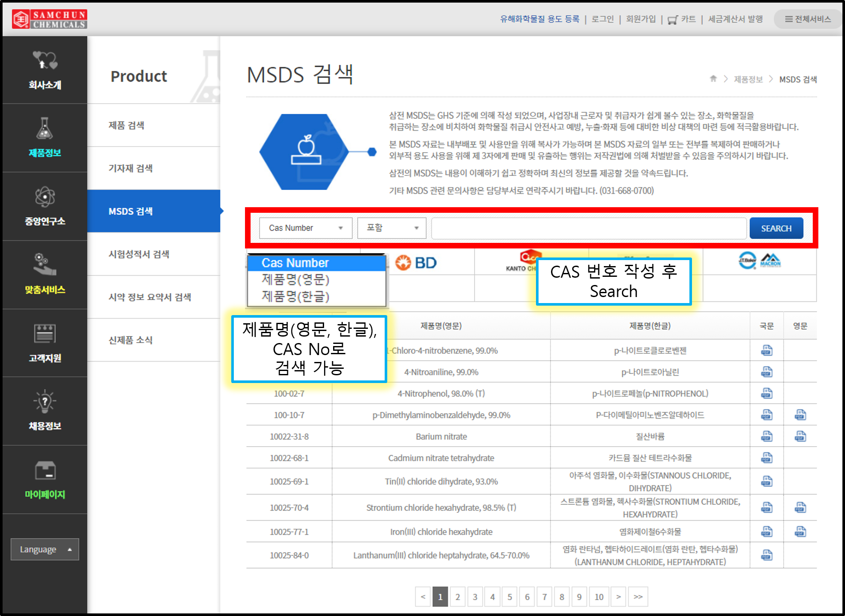Download English PDF for Iron(III) chloride hexahydrate

click(x=800, y=532)
